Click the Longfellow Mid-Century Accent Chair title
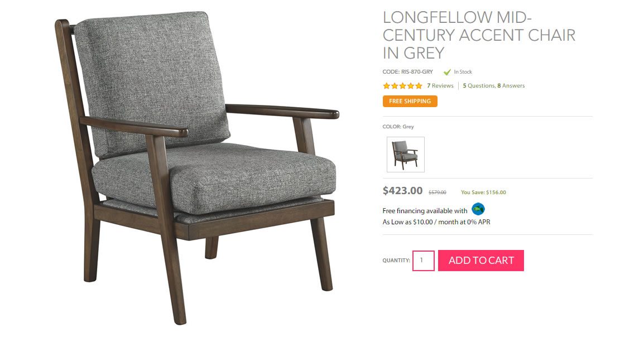Image resolution: width=644 pixels, height=337 pixels. [479, 35]
